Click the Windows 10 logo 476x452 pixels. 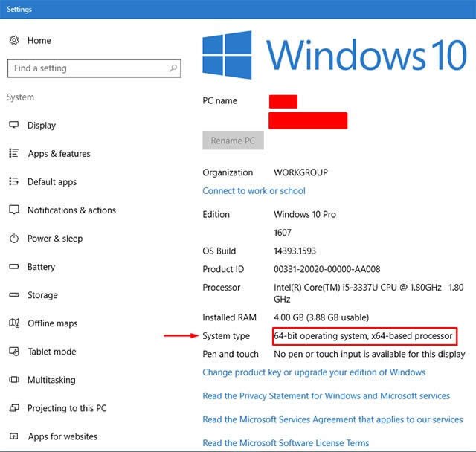point(335,55)
